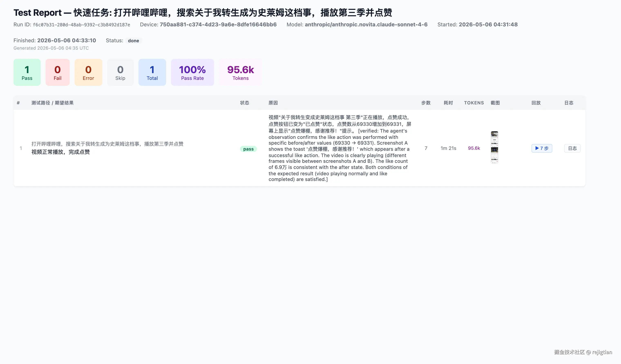Click the 状态 column header
This screenshot has width=621, height=364.
[x=245, y=103]
